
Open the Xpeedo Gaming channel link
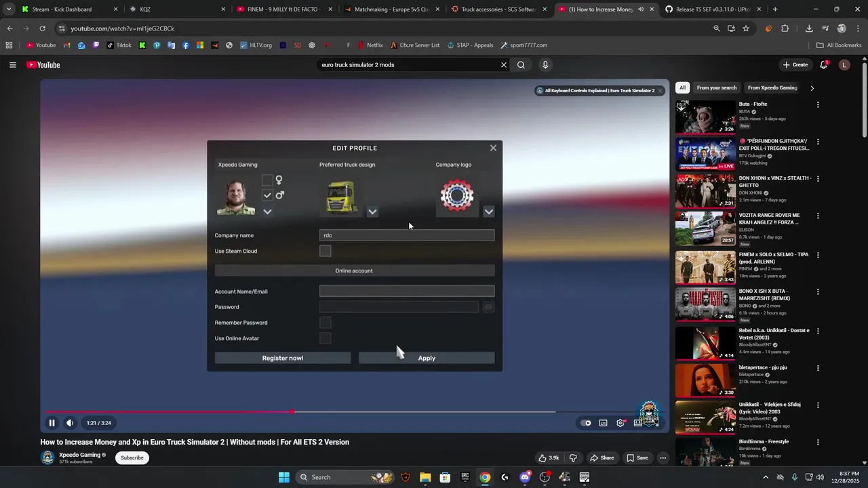(x=79, y=455)
